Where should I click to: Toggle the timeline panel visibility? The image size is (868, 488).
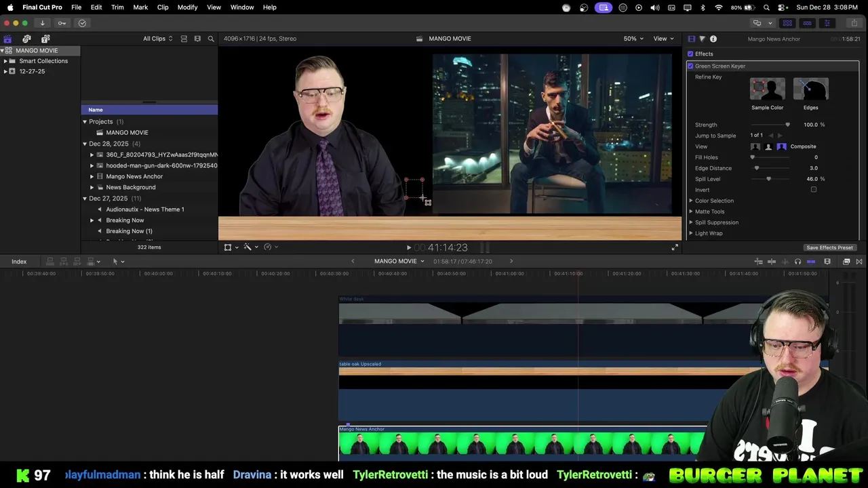coord(807,23)
